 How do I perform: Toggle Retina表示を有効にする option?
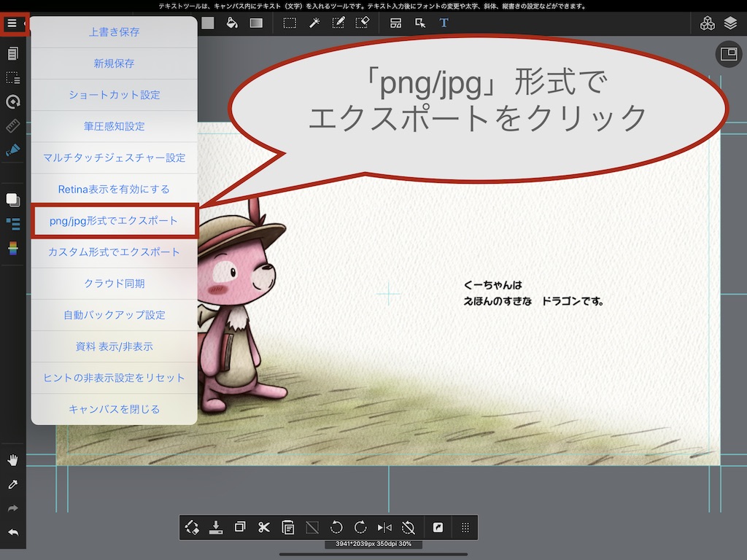click(x=114, y=189)
